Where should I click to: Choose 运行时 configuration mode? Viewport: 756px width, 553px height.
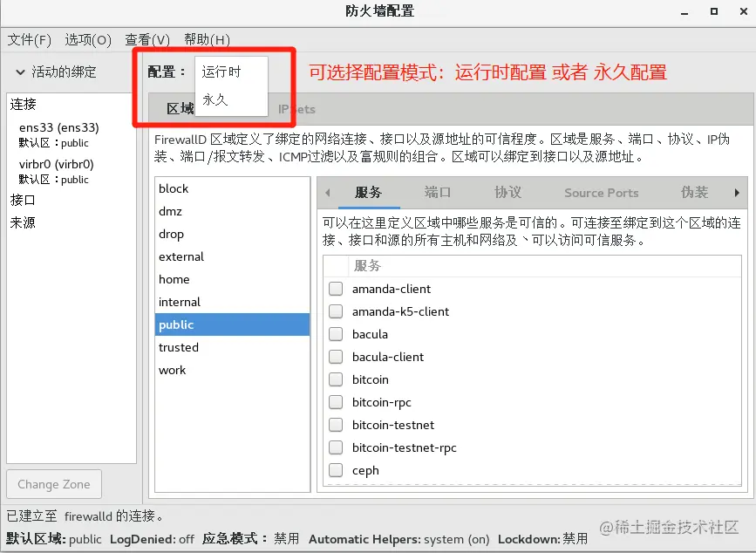click(x=231, y=72)
